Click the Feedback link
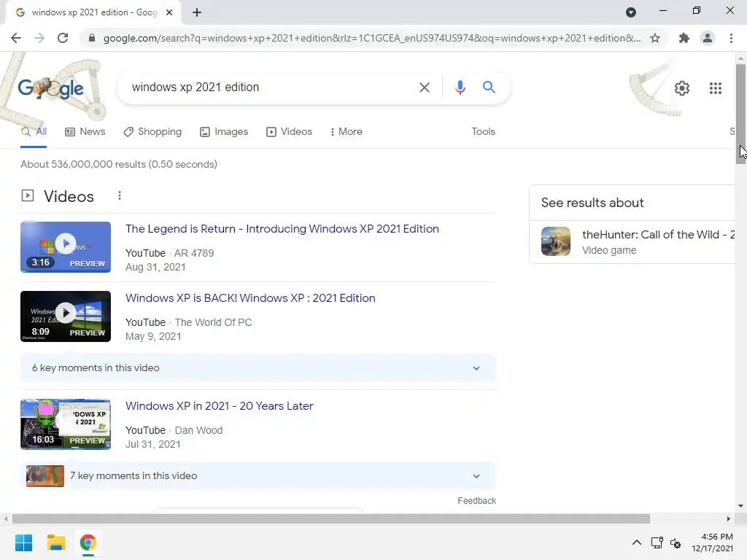Image resolution: width=747 pixels, height=560 pixels. (477, 501)
